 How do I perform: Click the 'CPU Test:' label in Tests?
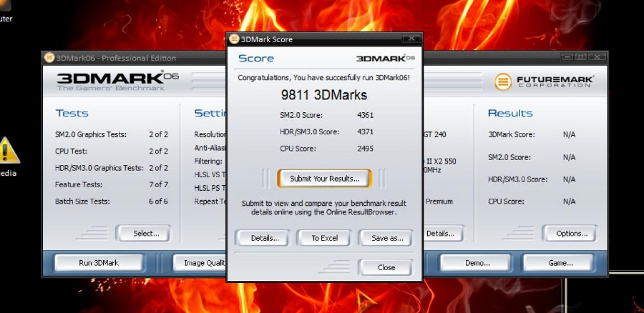[71, 151]
